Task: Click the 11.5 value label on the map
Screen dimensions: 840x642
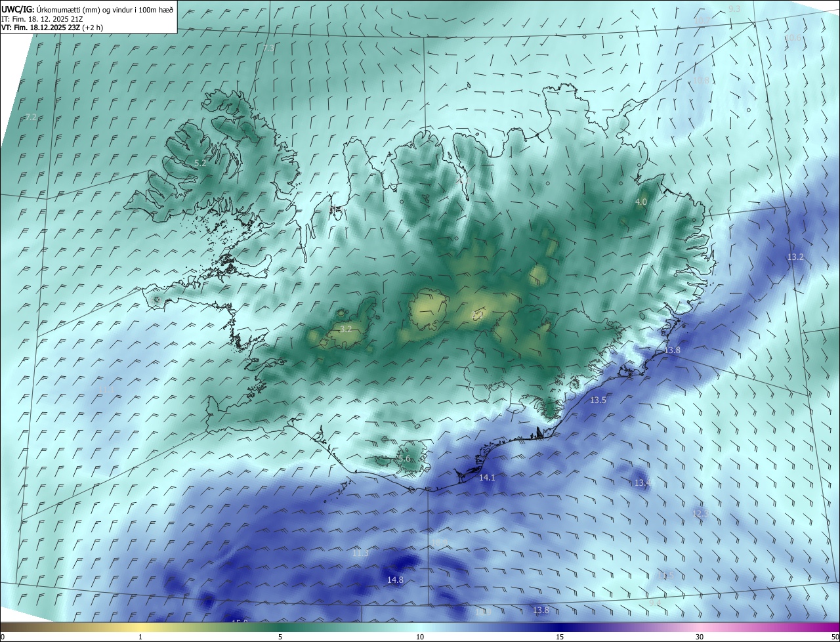Action: click(666, 576)
